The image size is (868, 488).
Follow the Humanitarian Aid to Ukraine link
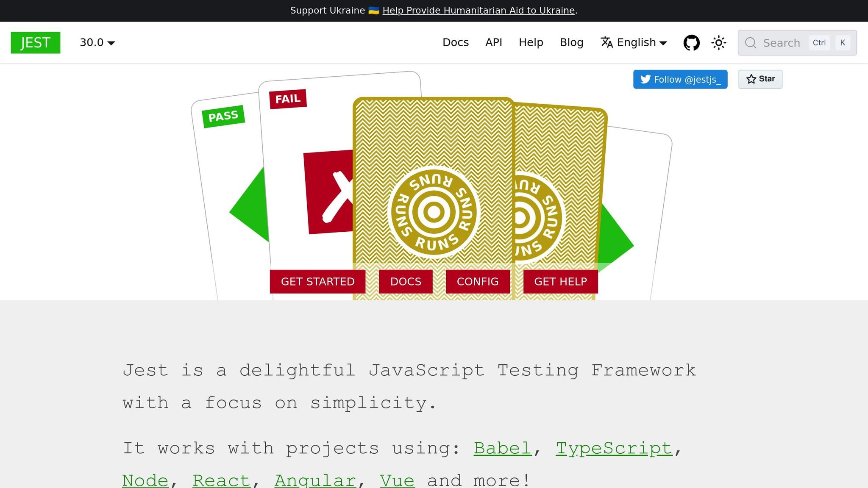478,11
